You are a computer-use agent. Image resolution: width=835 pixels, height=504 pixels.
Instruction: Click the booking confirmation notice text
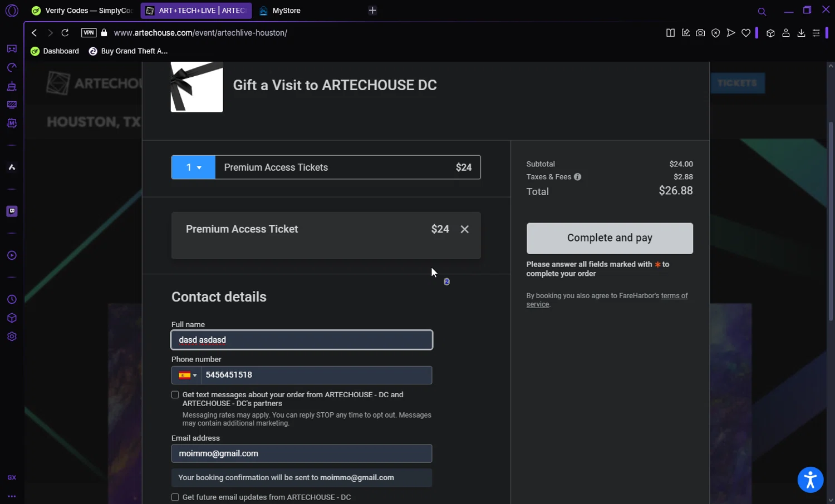[x=286, y=478]
